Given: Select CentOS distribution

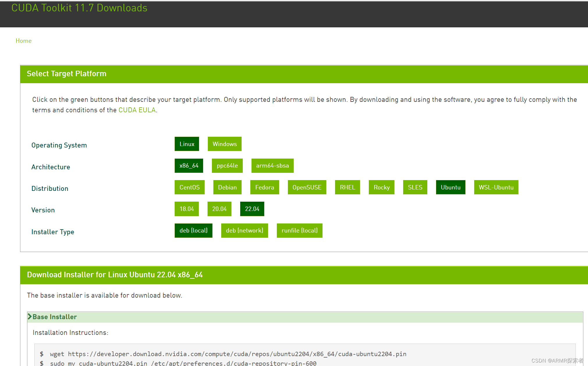Looking at the screenshot, I should [x=189, y=187].
